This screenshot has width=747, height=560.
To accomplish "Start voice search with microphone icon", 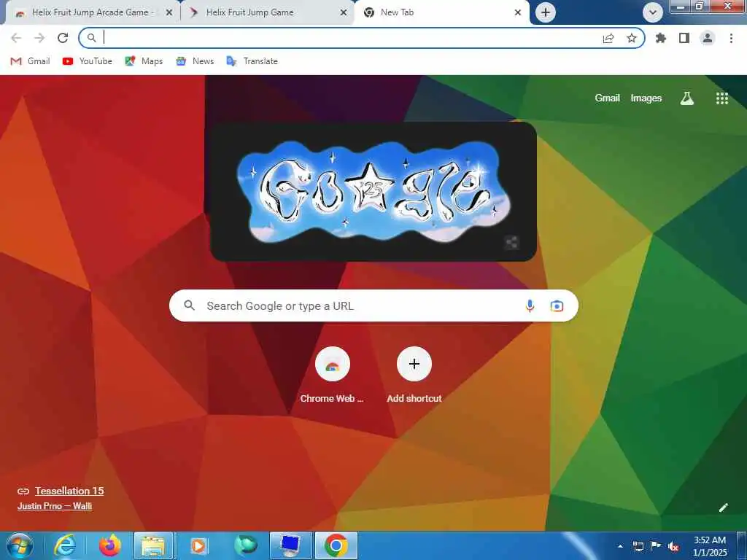I will point(530,306).
